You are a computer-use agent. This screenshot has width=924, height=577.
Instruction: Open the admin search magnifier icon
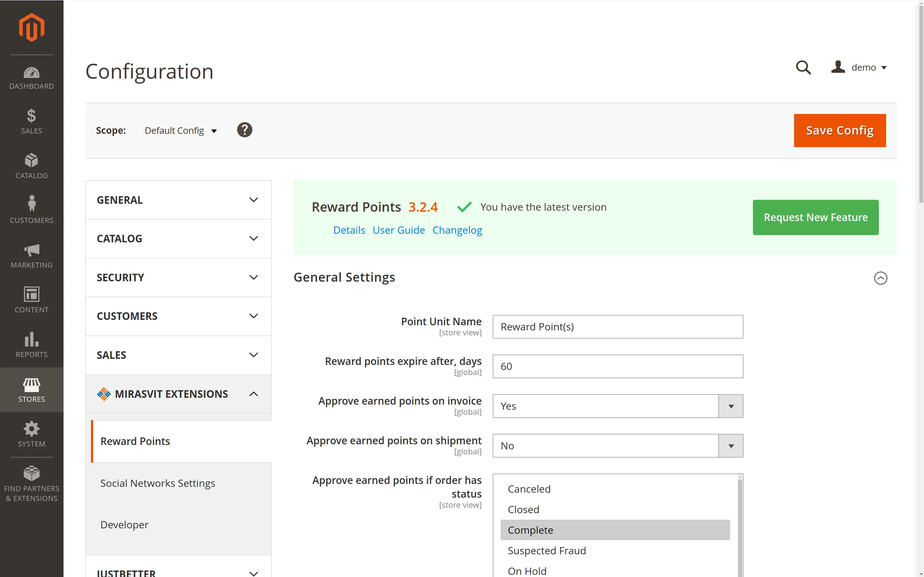803,67
